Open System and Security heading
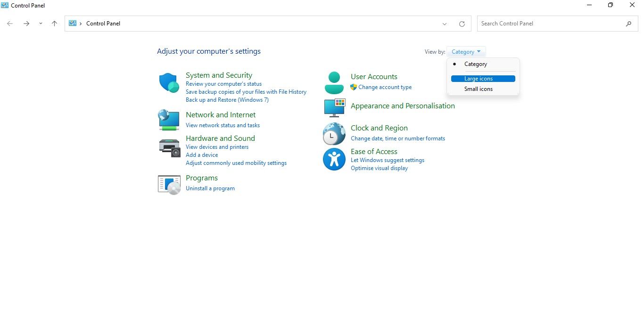 pos(219,75)
